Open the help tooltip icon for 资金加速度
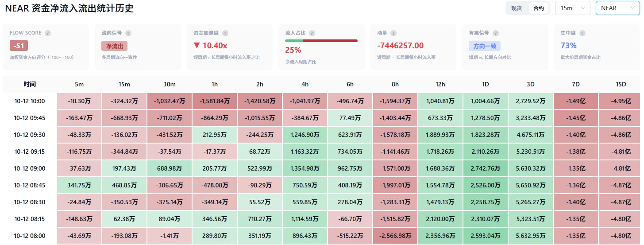The height and width of the screenshot is (245, 644). pyautogui.click(x=225, y=33)
